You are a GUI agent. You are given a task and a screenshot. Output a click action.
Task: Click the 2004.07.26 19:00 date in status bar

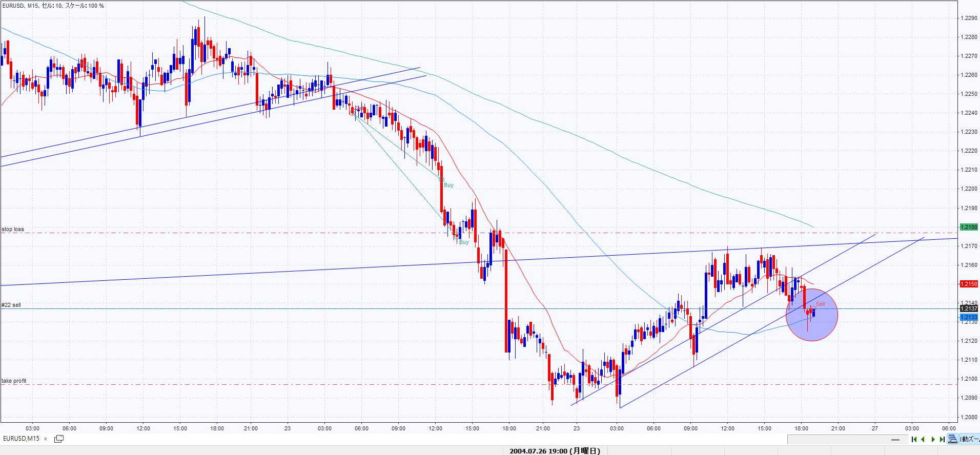pos(555,451)
